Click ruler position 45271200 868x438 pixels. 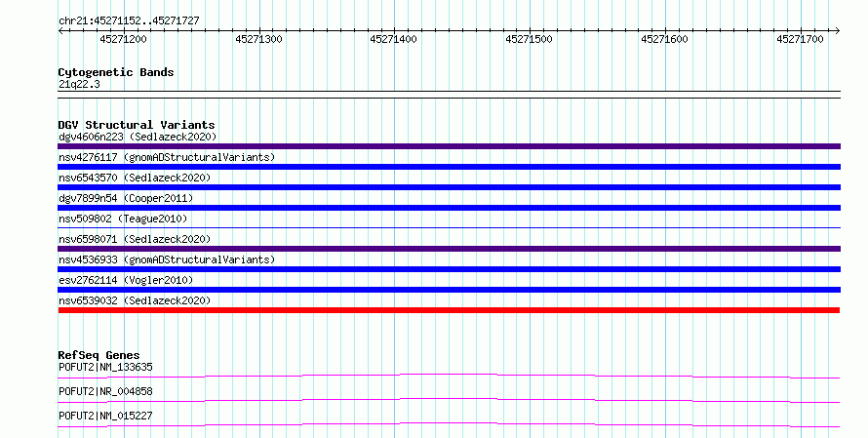pos(124,39)
